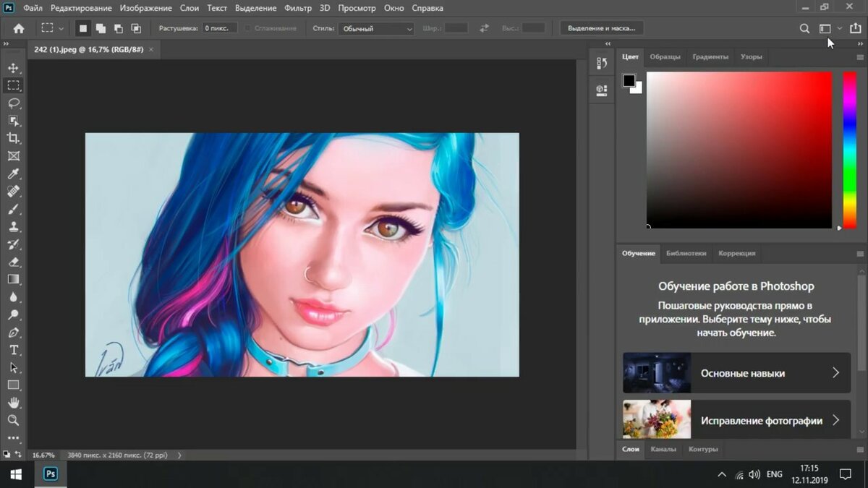Image resolution: width=868 pixels, height=488 pixels.
Task: Select the Path Selection tool
Action: click(14, 367)
